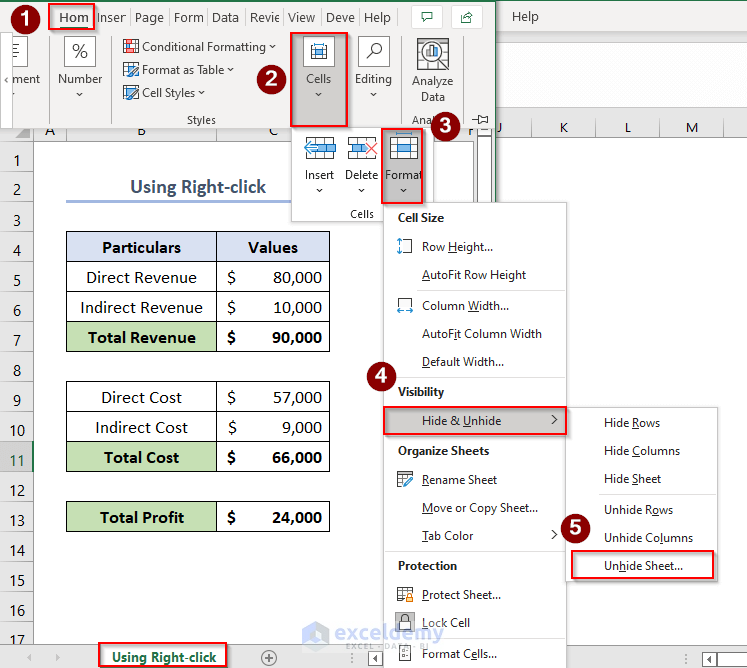Screen dimensions: 747x668
Task: Click column K header
Action: pyautogui.click(x=564, y=128)
